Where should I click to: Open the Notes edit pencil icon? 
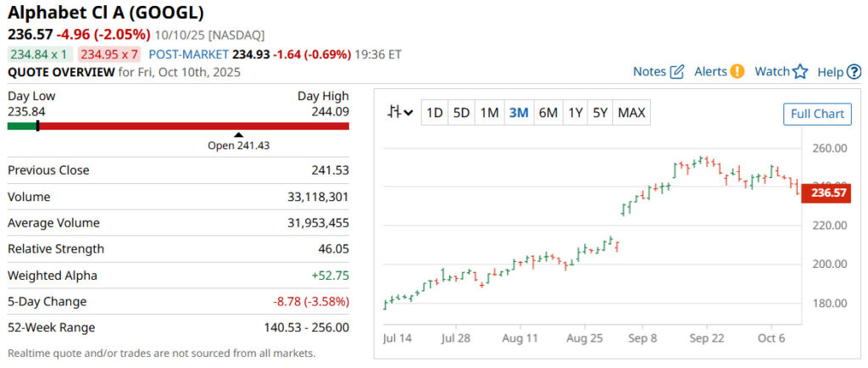click(677, 72)
